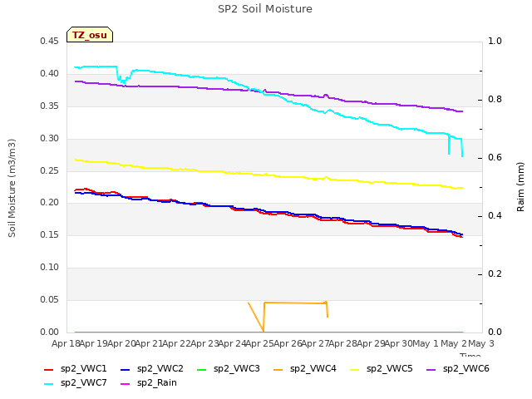
Task: Click the 0.45 left axis value
Action: click(49, 42)
